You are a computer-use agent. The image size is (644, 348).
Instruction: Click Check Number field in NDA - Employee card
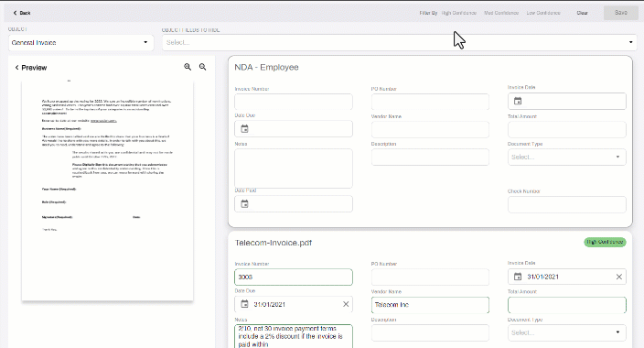567,204
